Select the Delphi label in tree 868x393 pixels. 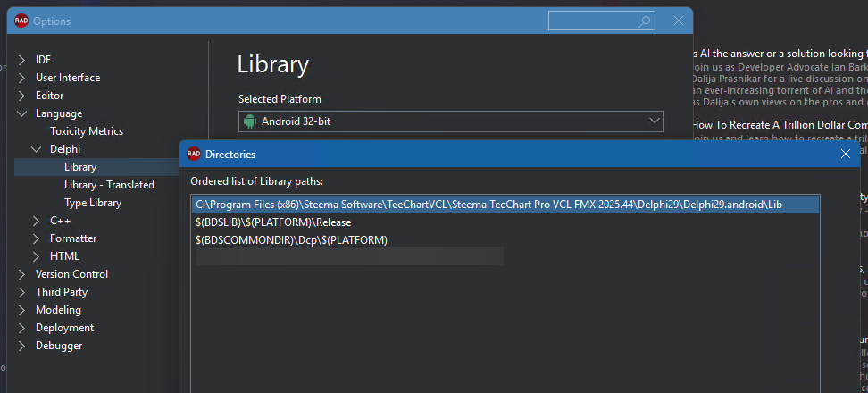[65, 149]
